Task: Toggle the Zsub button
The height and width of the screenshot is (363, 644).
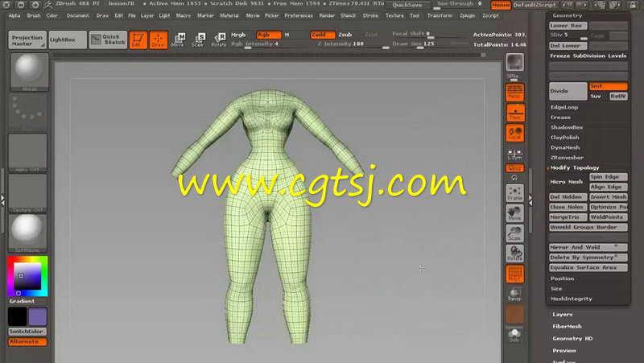Action: [x=345, y=35]
